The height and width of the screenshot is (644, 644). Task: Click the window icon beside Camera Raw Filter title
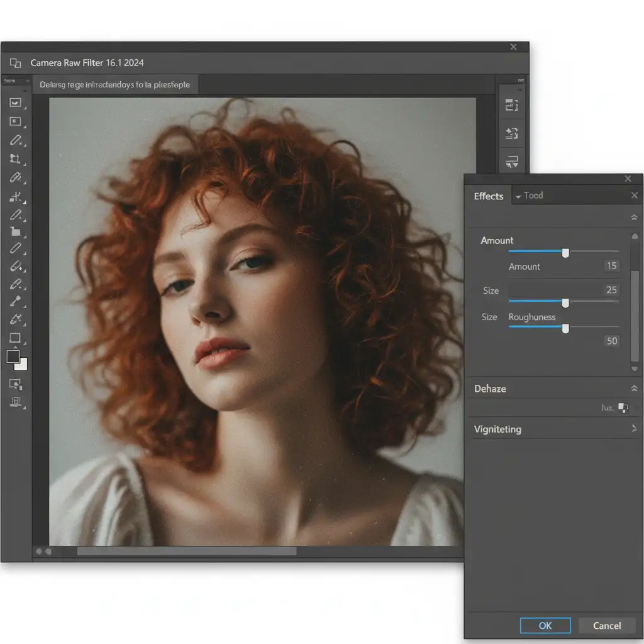(16, 63)
